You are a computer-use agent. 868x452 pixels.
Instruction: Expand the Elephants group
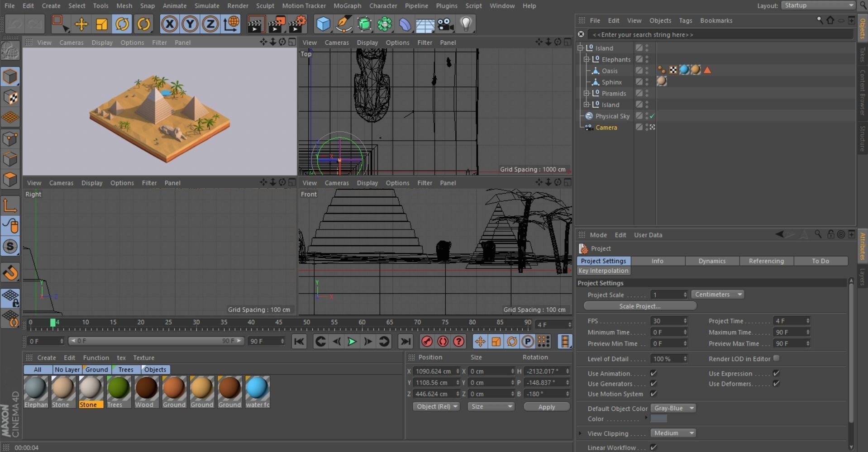tap(587, 59)
